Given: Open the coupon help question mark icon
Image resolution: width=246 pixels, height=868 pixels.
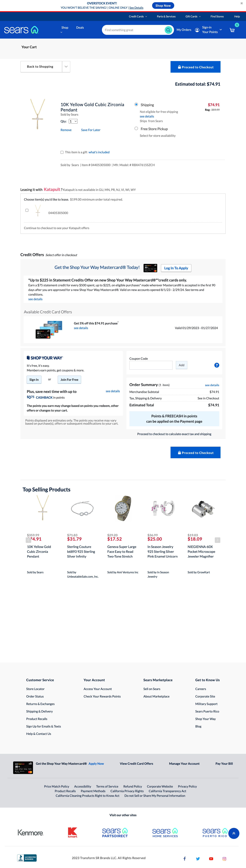Looking at the screenshot, I should coord(217,365).
